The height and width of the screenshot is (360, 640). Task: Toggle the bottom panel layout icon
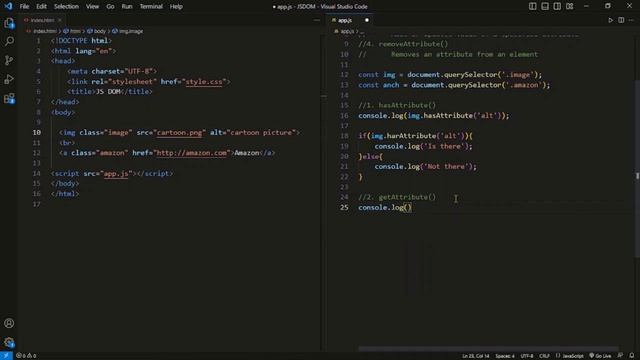pos(545,6)
